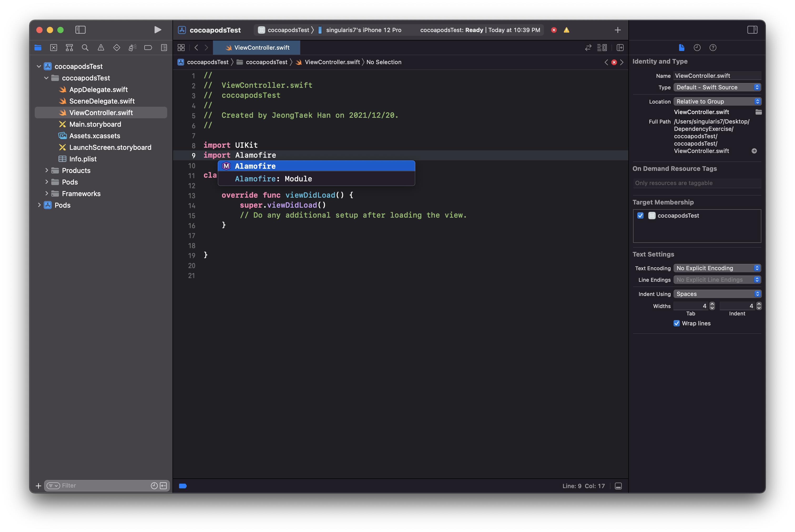Open the Find navigator magnifier icon
795x532 pixels.
pyautogui.click(x=85, y=48)
